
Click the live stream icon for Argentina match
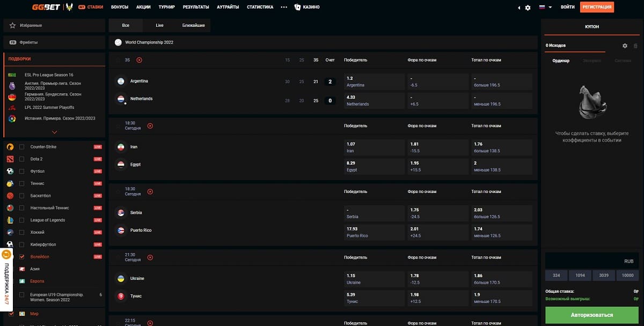coord(139,60)
